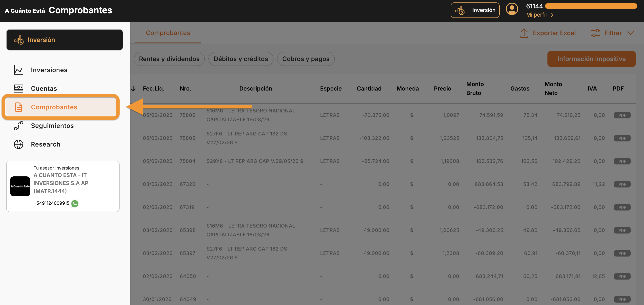This screenshot has width=644, height=305.
Task: Click the Seguimientos tracking icon
Action: click(19, 126)
